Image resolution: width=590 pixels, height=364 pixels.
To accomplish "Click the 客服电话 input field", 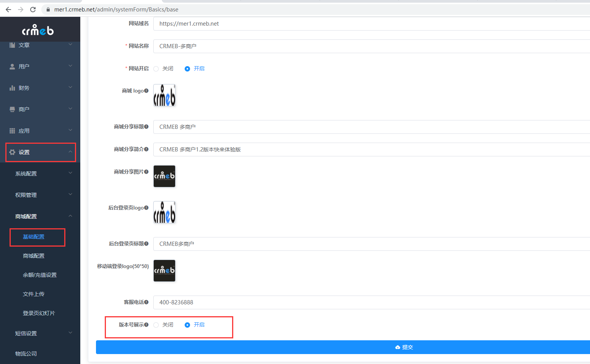I will (x=372, y=302).
